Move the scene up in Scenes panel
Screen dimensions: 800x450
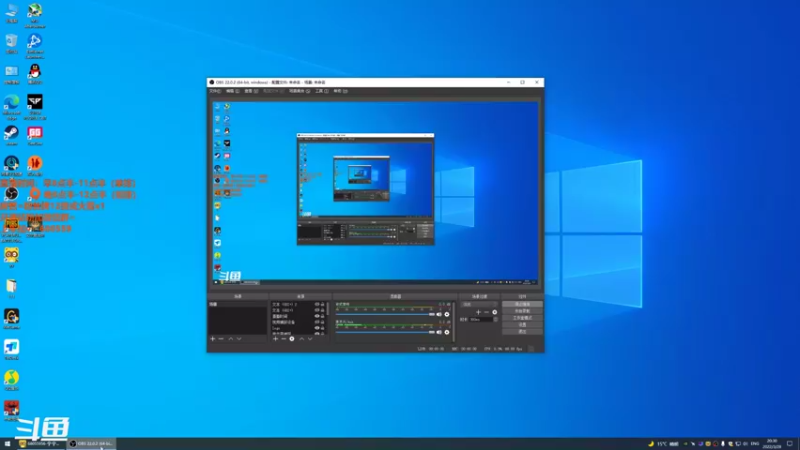click(x=231, y=339)
